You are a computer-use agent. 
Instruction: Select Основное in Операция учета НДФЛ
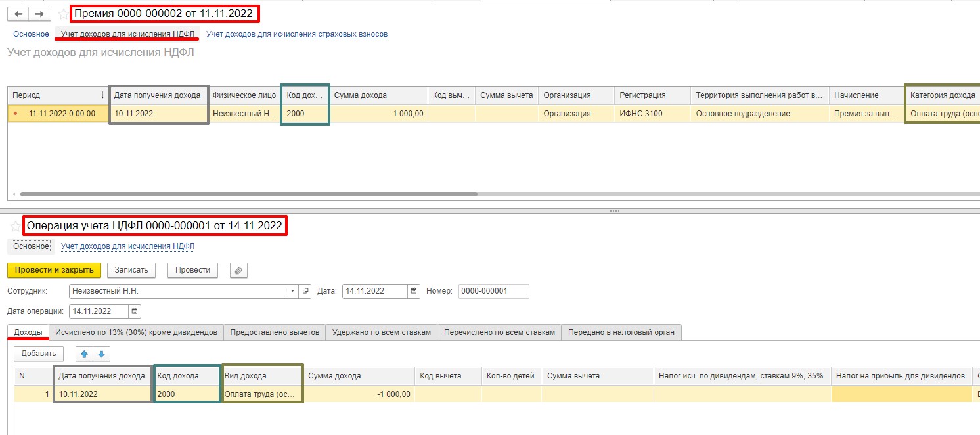tap(31, 246)
